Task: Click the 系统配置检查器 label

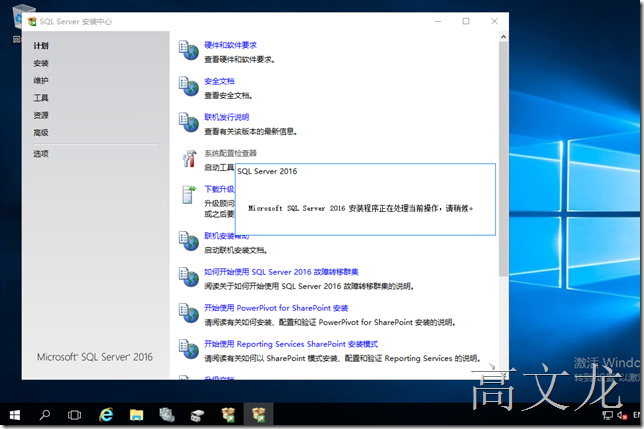Action: 230,154
